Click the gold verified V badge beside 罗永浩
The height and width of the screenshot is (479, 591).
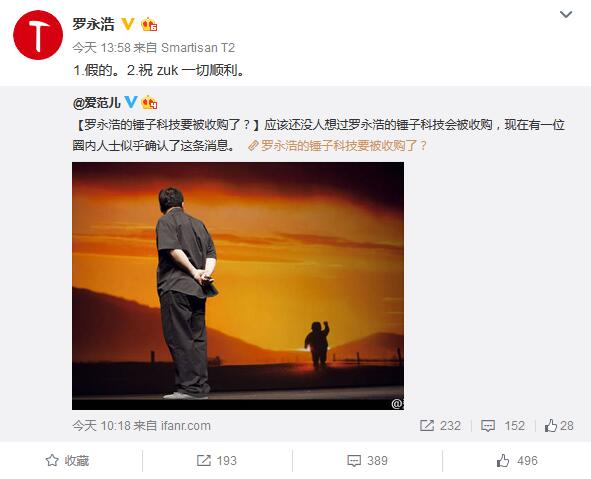pyautogui.click(x=128, y=24)
